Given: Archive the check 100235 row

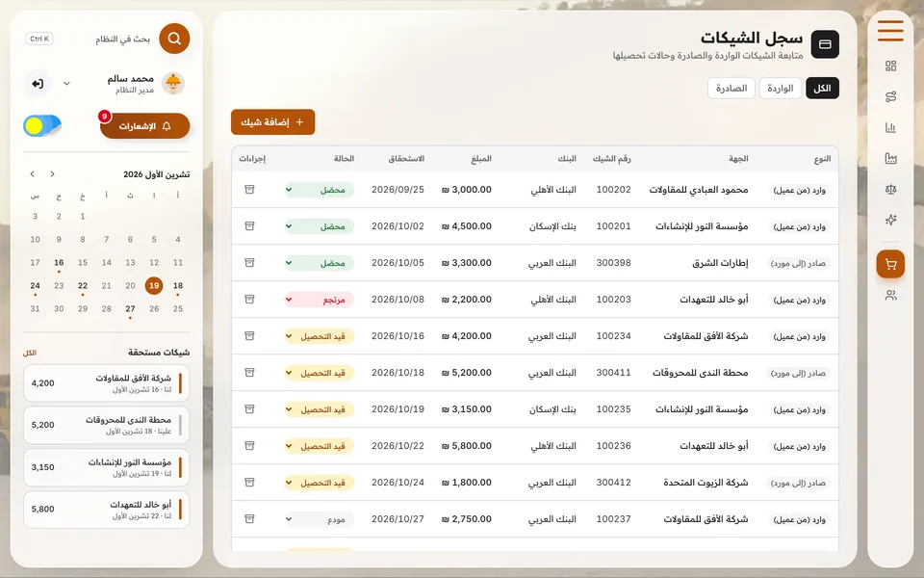Looking at the screenshot, I should pos(249,408).
